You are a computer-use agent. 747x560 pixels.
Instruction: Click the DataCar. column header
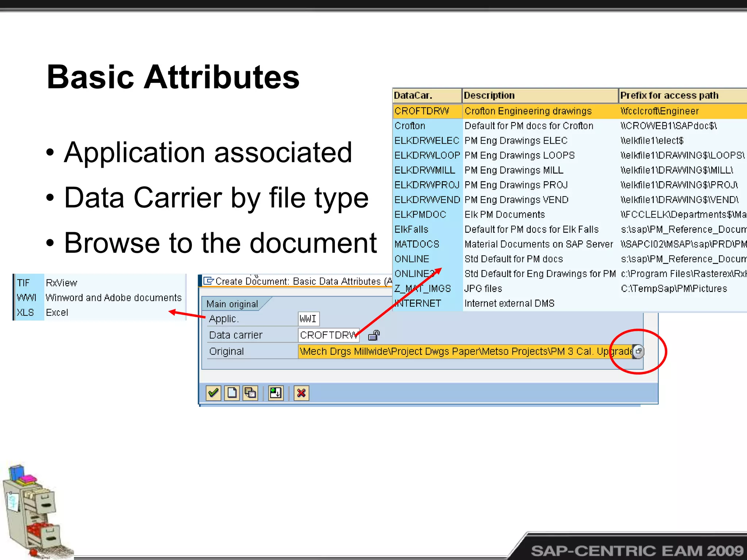[427, 96]
